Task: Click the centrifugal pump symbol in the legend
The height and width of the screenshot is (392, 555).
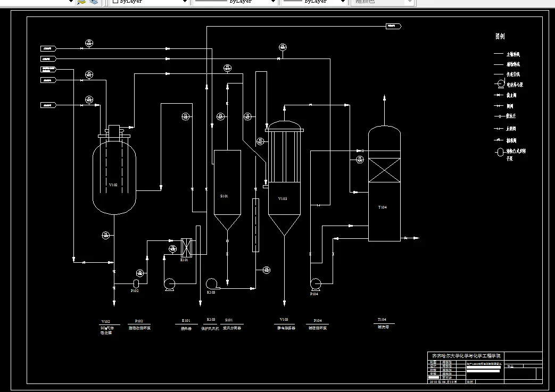Action: (500, 84)
